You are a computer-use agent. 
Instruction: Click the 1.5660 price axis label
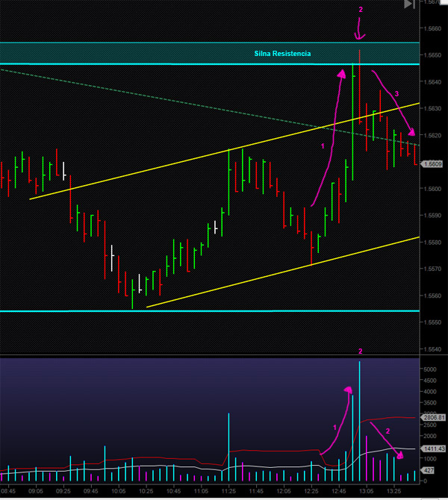click(432, 28)
